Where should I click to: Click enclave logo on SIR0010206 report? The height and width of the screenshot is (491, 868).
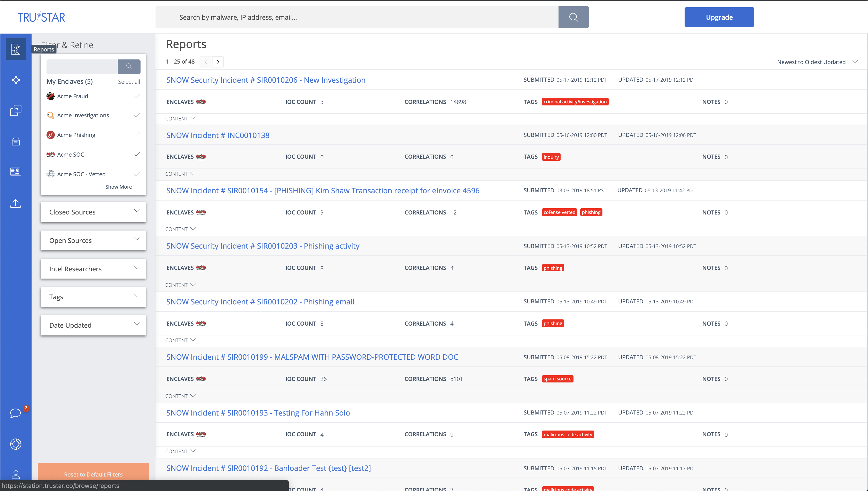[x=201, y=102]
